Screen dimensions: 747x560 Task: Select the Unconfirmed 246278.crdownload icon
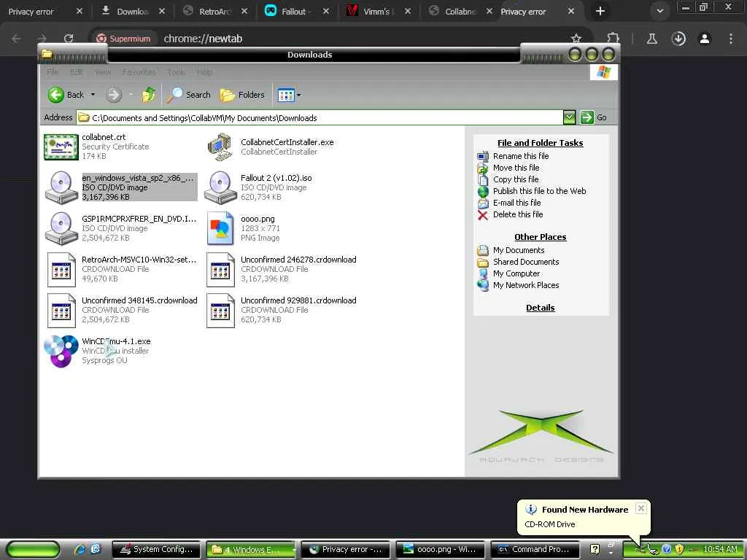[220, 270]
